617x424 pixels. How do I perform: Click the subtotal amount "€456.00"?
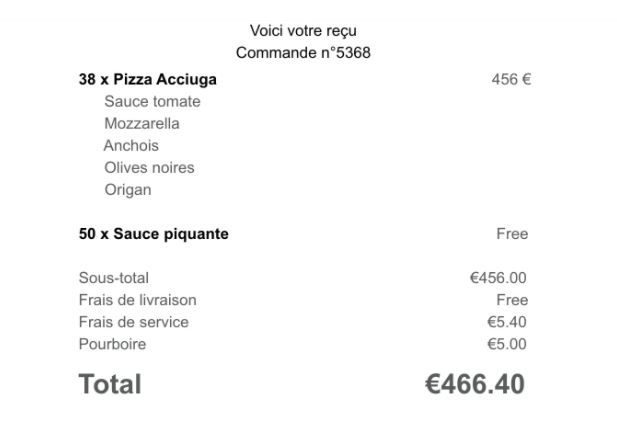[498, 278]
